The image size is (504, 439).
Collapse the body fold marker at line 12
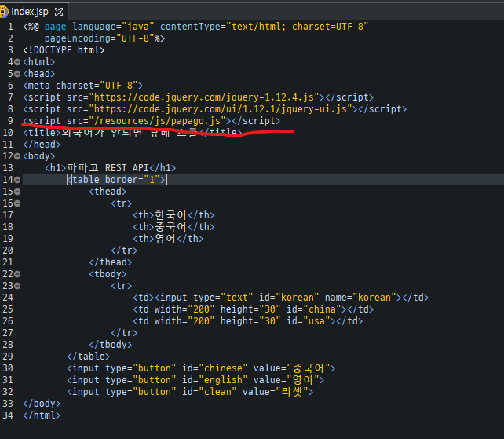point(17,156)
